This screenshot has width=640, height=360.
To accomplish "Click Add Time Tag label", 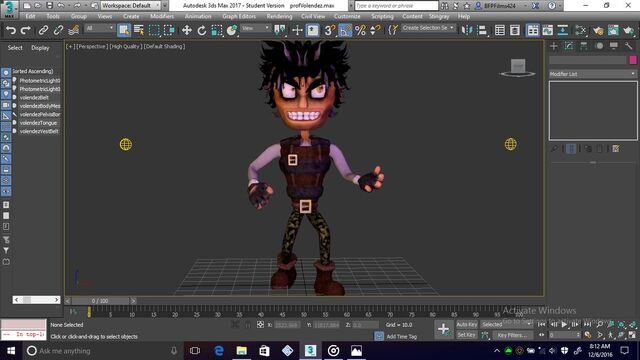I will click(402, 337).
